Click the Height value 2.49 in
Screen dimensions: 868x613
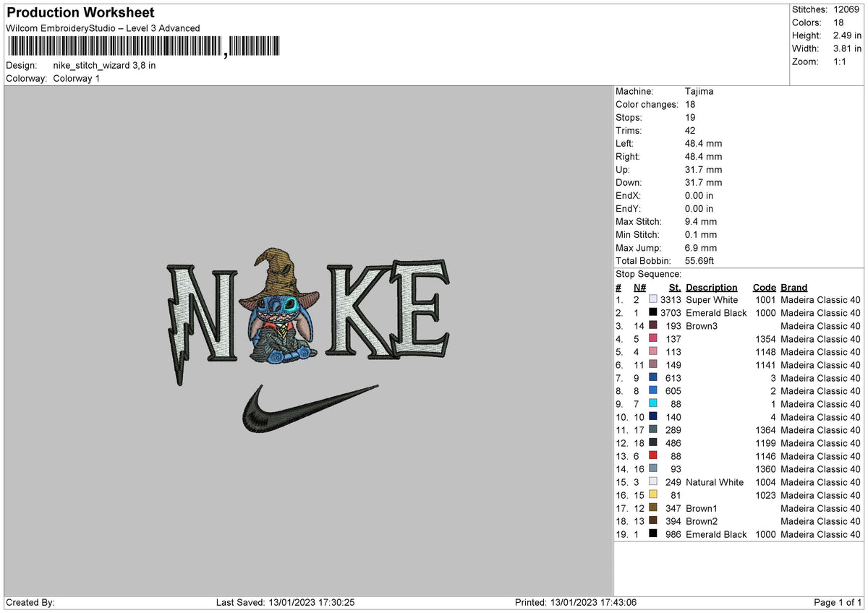pos(847,35)
